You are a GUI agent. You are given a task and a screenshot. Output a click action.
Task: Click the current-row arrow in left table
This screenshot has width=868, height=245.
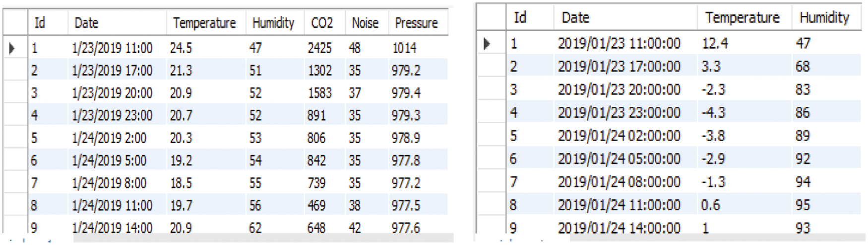[12, 48]
